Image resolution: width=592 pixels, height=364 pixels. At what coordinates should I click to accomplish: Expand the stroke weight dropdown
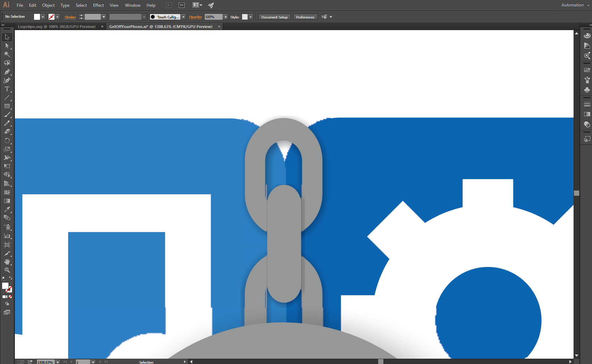tap(104, 17)
